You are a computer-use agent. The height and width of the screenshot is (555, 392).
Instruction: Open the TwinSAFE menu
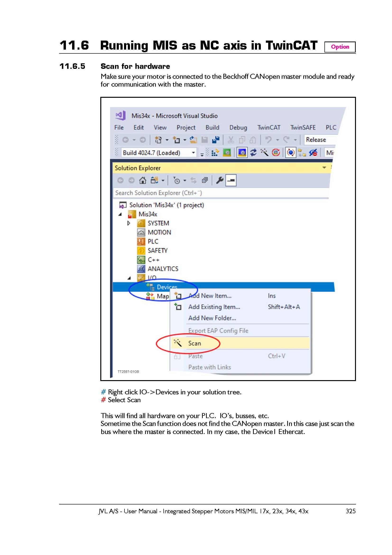303,127
